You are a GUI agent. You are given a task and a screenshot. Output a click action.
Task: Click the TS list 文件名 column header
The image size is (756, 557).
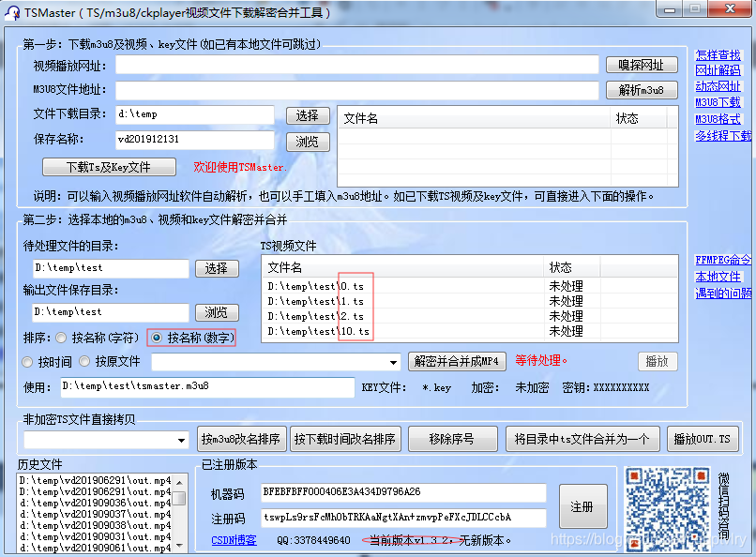tap(403, 267)
